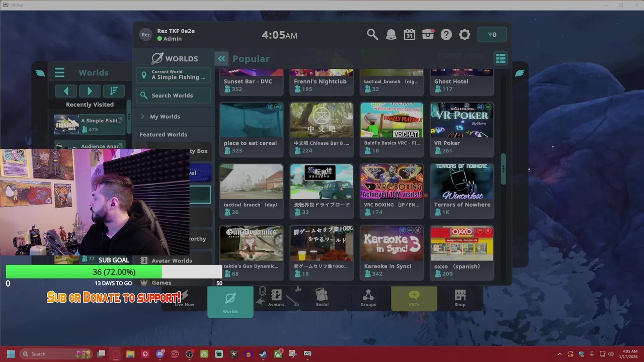
Task: Open the Windows Start button
Action: coord(11,354)
